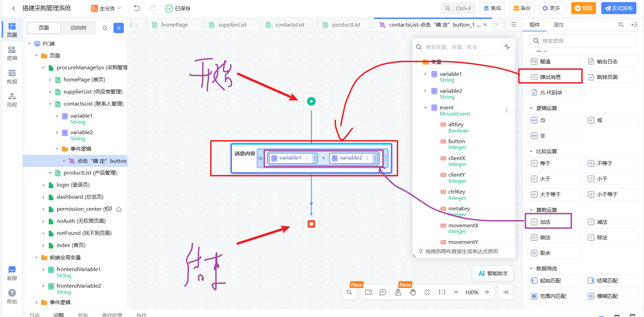644x317 pixels.
Task: Open the 流程 sidebar section
Action: coord(12,100)
